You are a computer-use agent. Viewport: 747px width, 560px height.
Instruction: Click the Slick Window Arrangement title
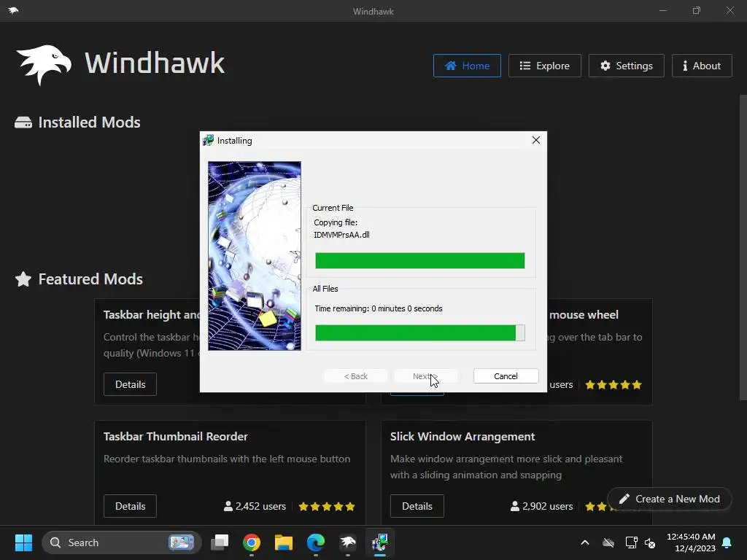[x=462, y=437]
